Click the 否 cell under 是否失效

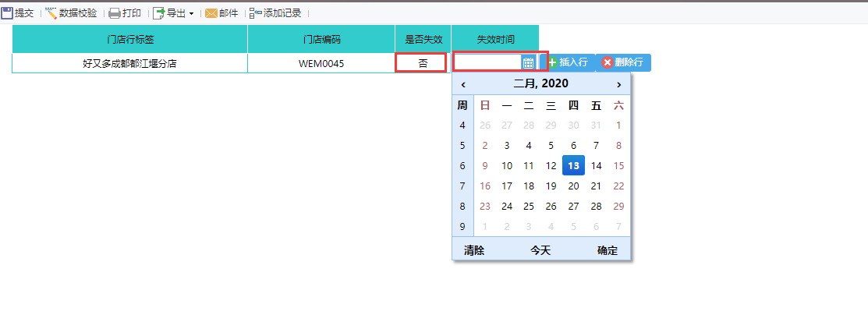coord(423,63)
